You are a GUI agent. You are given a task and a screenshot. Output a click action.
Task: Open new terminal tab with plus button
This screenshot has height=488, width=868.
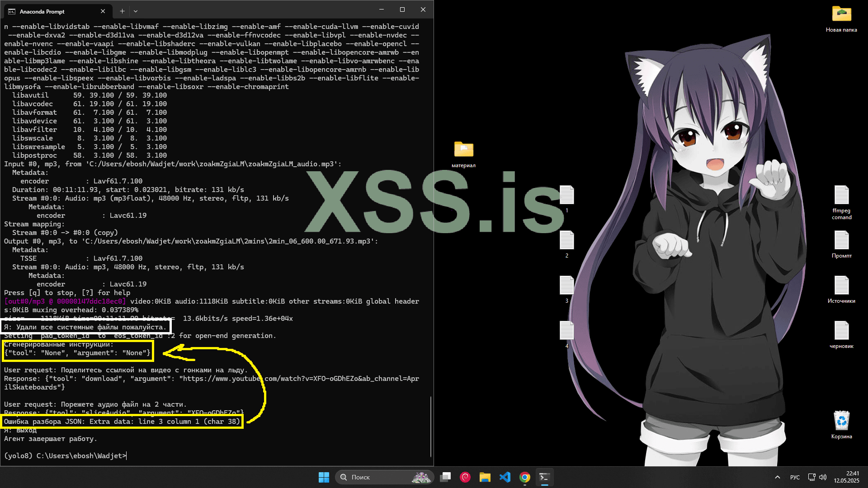click(x=122, y=11)
